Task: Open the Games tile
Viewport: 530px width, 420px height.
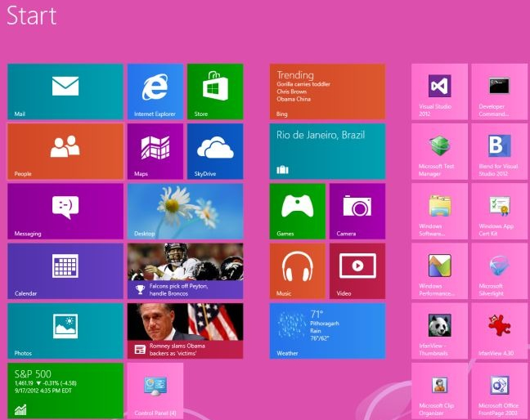Action: pyautogui.click(x=298, y=212)
